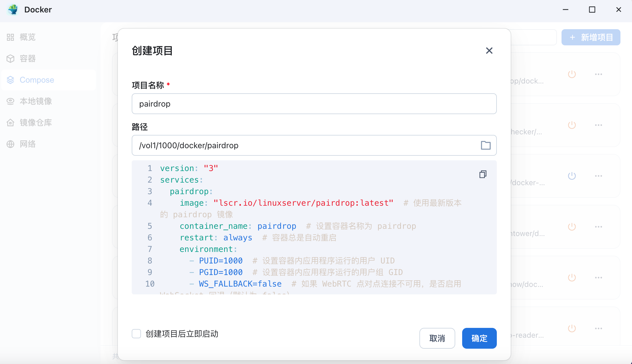The image size is (632, 364).
Task: Click the Compose layers icon
Action: (x=10, y=80)
